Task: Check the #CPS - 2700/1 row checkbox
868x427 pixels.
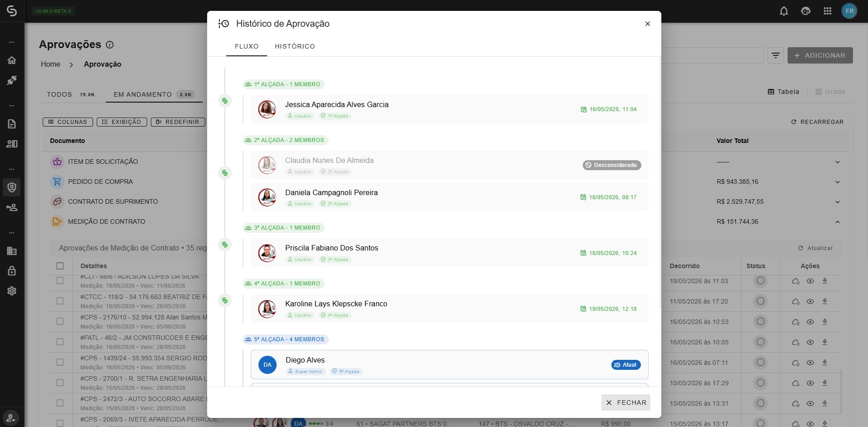Action: pos(60,383)
